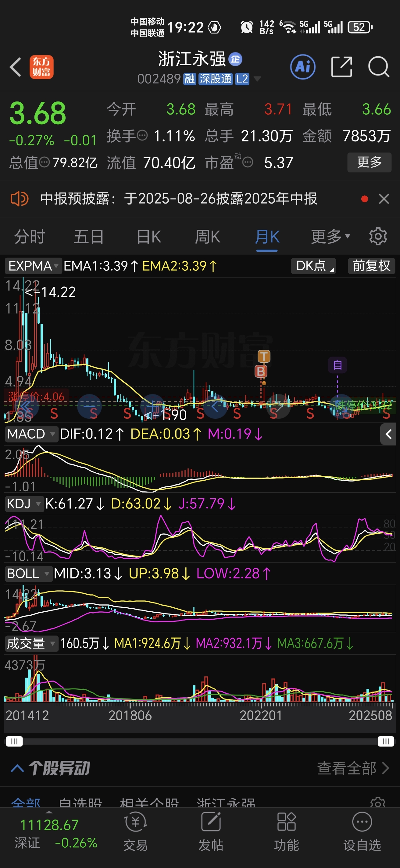Screen dimensions: 400x868
Task: Open chart settings gear icon
Action: click(x=378, y=237)
